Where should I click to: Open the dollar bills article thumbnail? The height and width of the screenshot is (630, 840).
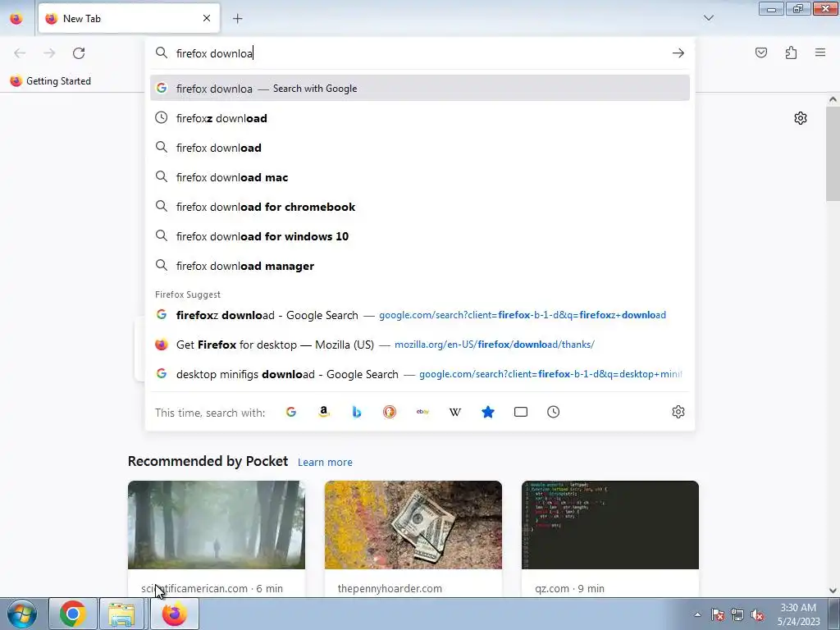413,525
